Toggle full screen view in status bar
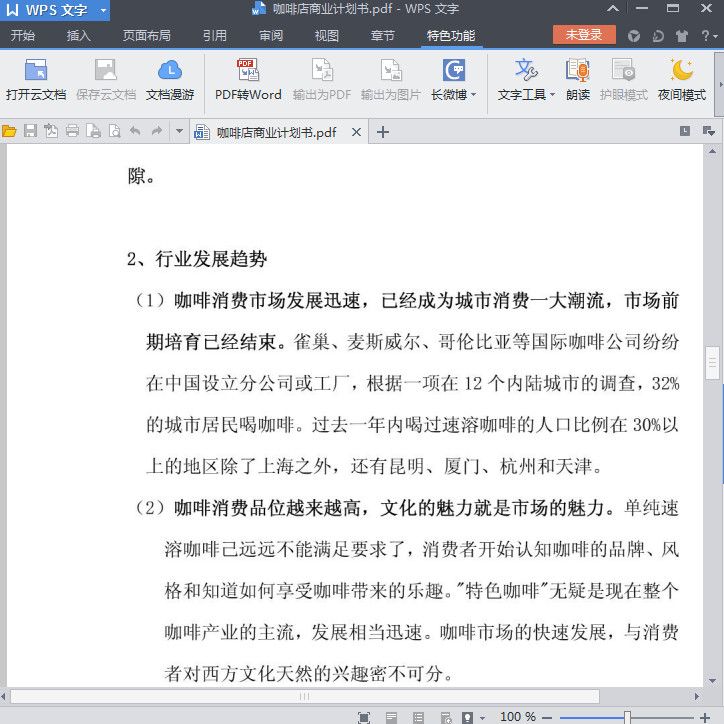 364,718
